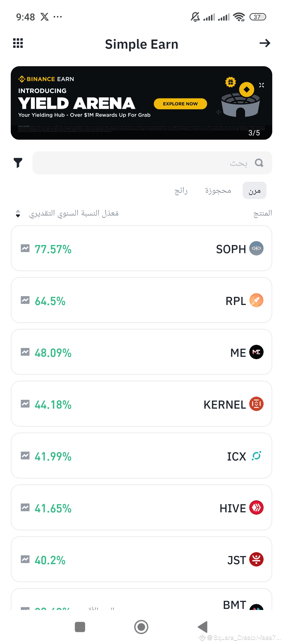The height and width of the screenshot is (644, 283).
Task: Sort by estimated APR arrows
Action: click(x=18, y=213)
